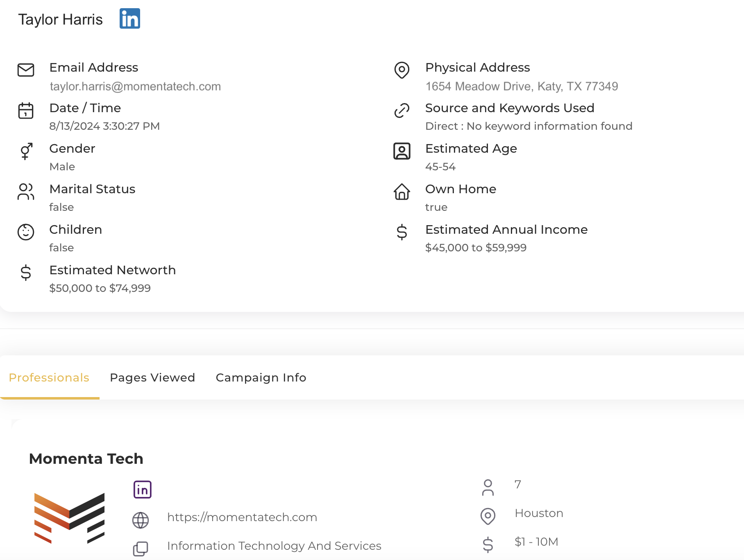Open the Campaign Info tab
The height and width of the screenshot is (560, 744).
[261, 377]
